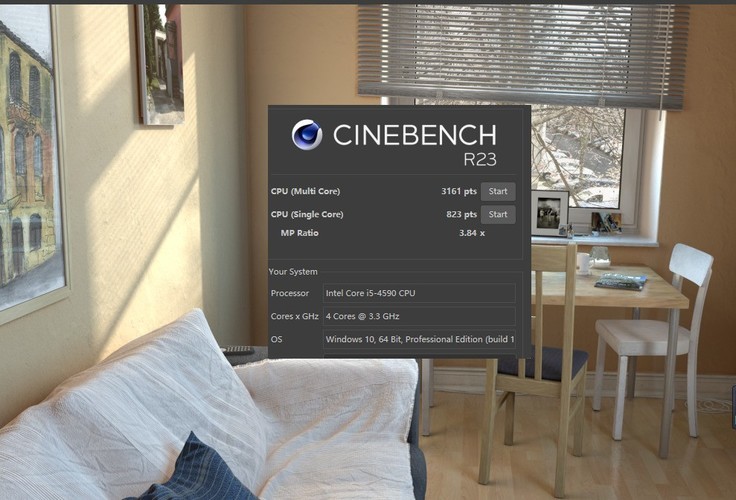Click the Processor label
This screenshot has width=736, height=500.
(x=290, y=293)
